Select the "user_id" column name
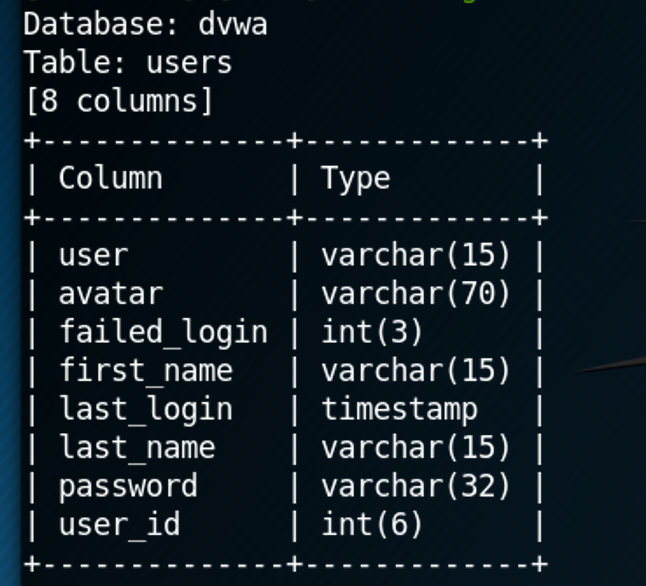Viewport: 646px width, 586px height. tap(119, 524)
